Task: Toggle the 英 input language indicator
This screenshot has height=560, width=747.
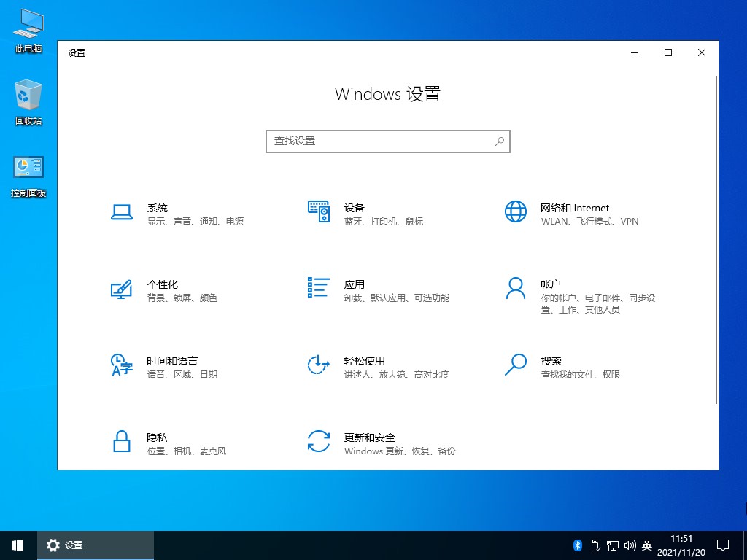Action: tap(646, 545)
